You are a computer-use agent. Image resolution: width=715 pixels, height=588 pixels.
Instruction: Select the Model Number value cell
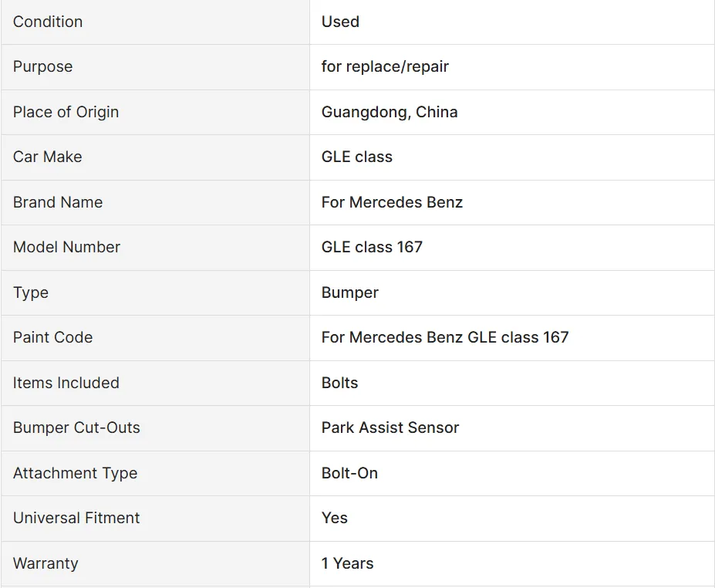pos(372,247)
